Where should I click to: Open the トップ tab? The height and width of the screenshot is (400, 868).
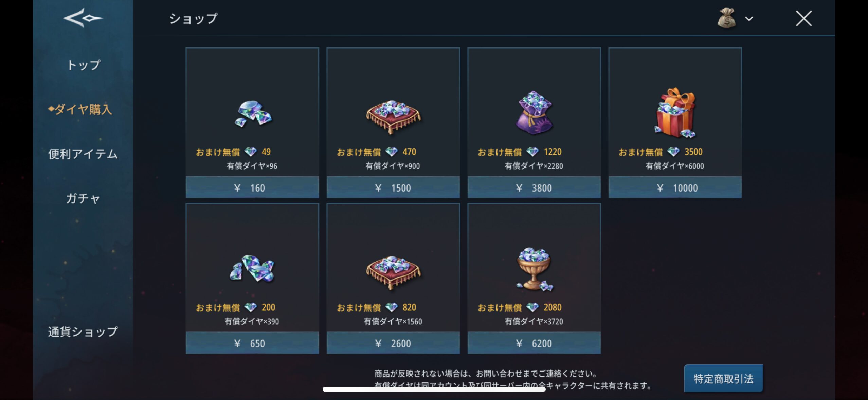pyautogui.click(x=83, y=65)
